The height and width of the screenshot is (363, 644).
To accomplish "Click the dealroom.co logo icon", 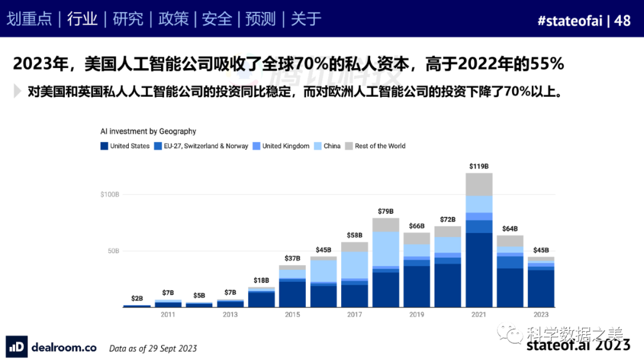I will pos(17,347).
